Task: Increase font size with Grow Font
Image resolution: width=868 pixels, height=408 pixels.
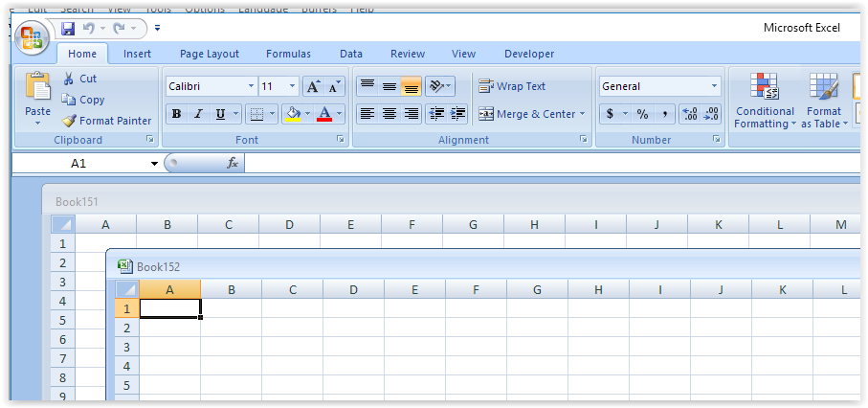Action: [x=313, y=86]
